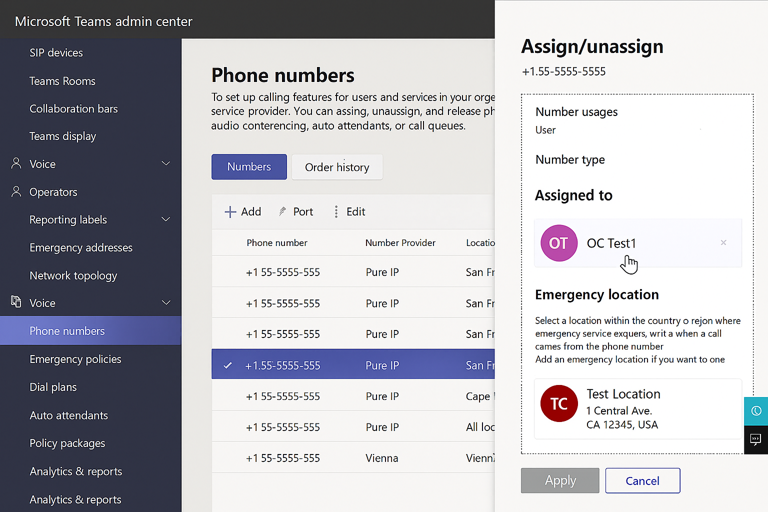768x512 pixels.
Task: Click the 1 Central Ave. address line
Action: (x=619, y=411)
